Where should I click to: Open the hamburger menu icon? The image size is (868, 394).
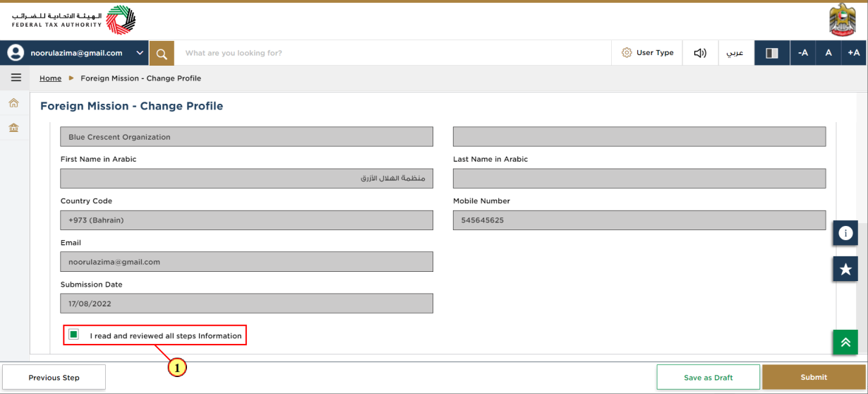click(x=16, y=78)
